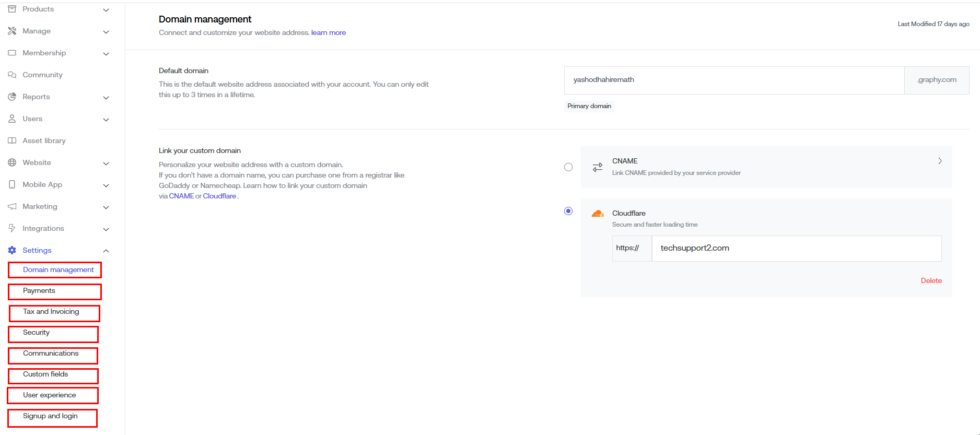This screenshot has height=435, width=980.
Task: Click the Website globe icon
Action: tap(12, 162)
